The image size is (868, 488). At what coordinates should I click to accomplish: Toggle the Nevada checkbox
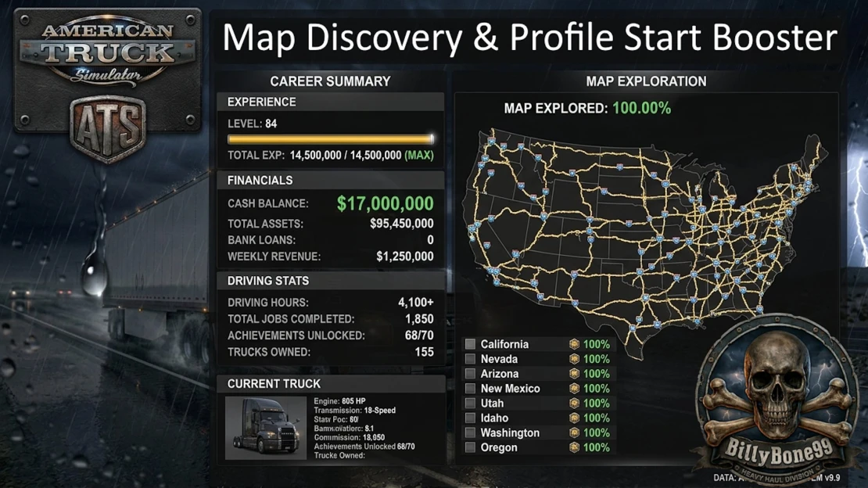pyautogui.click(x=470, y=359)
